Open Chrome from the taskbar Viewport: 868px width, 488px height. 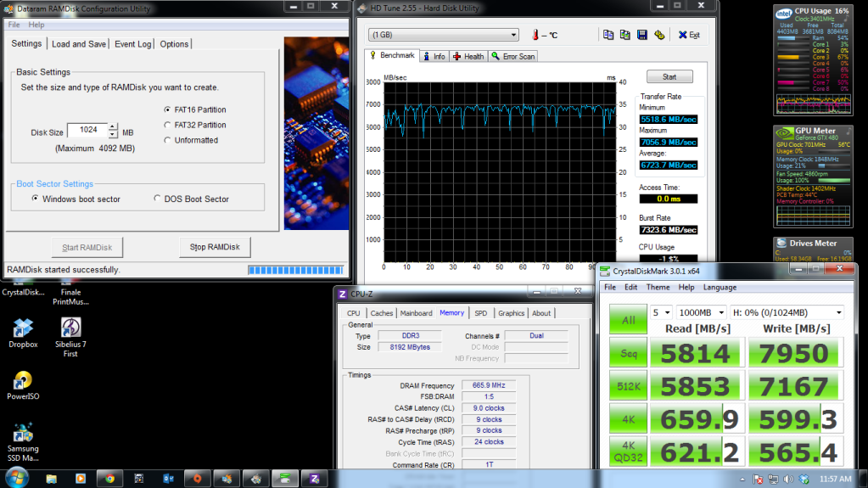click(x=109, y=479)
